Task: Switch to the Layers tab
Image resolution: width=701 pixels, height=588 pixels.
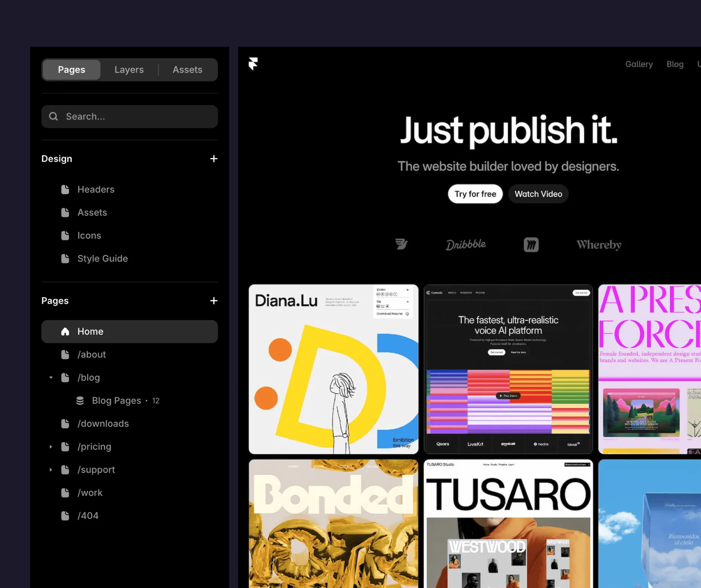Action: click(129, 70)
